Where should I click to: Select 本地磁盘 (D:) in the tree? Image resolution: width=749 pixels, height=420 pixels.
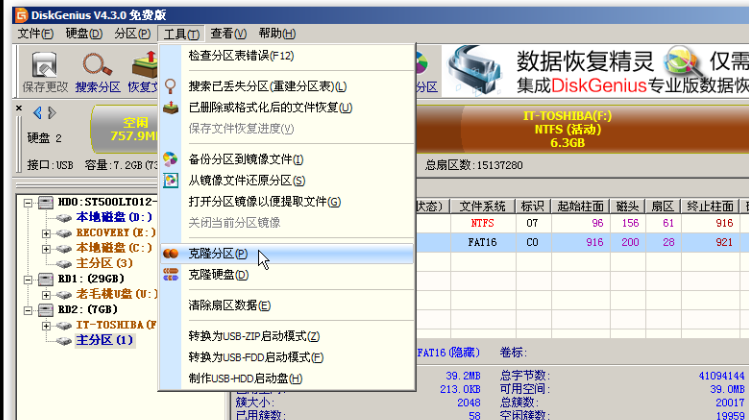coord(114,217)
